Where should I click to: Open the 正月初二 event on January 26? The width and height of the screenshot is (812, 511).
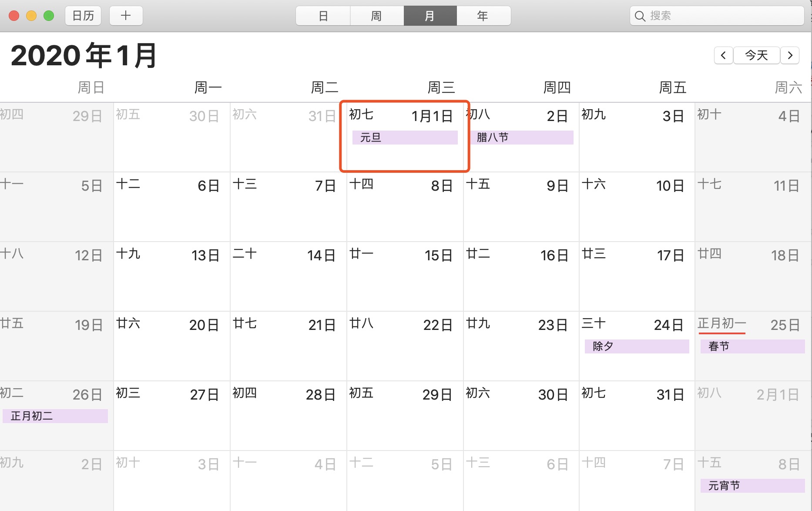[55, 416]
